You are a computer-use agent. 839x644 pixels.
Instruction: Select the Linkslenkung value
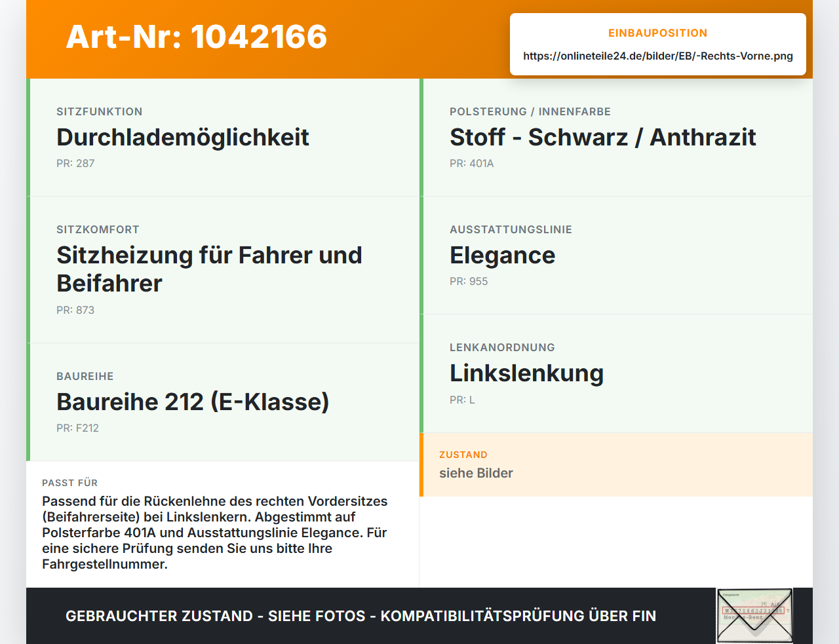pyautogui.click(x=527, y=373)
